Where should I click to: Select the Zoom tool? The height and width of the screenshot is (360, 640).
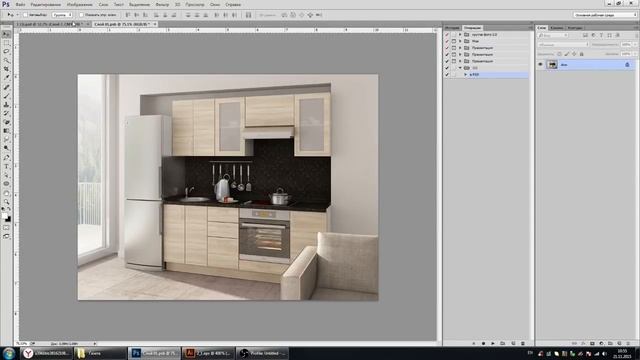click(6, 202)
